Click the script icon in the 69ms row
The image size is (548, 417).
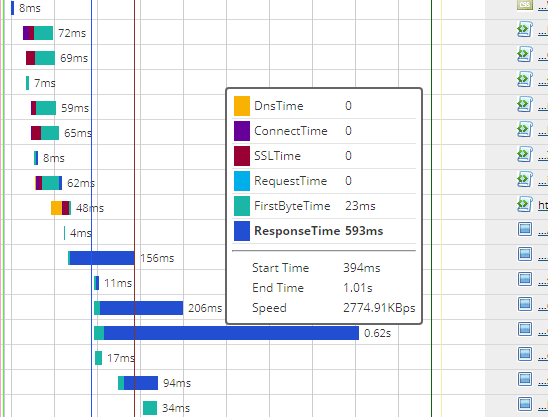(525, 55)
